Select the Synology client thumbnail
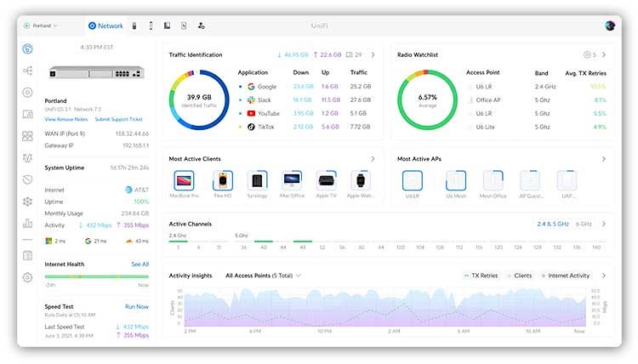 point(257,180)
